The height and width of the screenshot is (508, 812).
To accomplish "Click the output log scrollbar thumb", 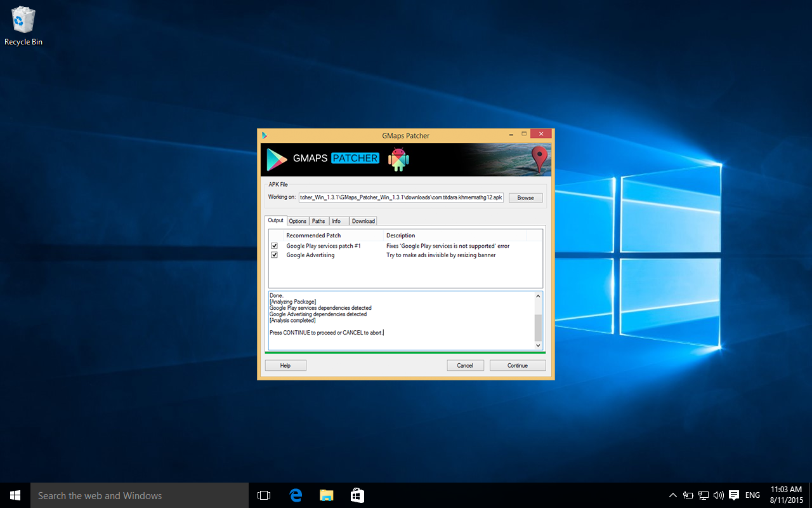I will point(539,328).
